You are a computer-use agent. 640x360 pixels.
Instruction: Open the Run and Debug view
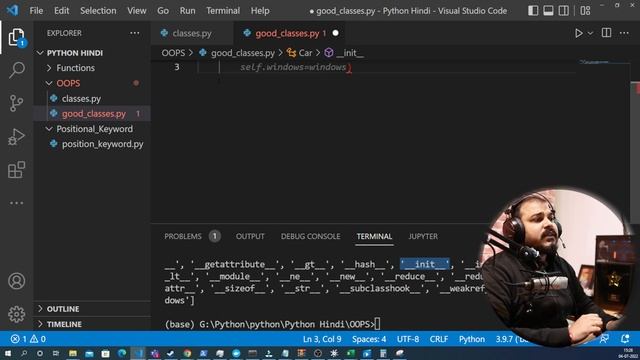16,137
